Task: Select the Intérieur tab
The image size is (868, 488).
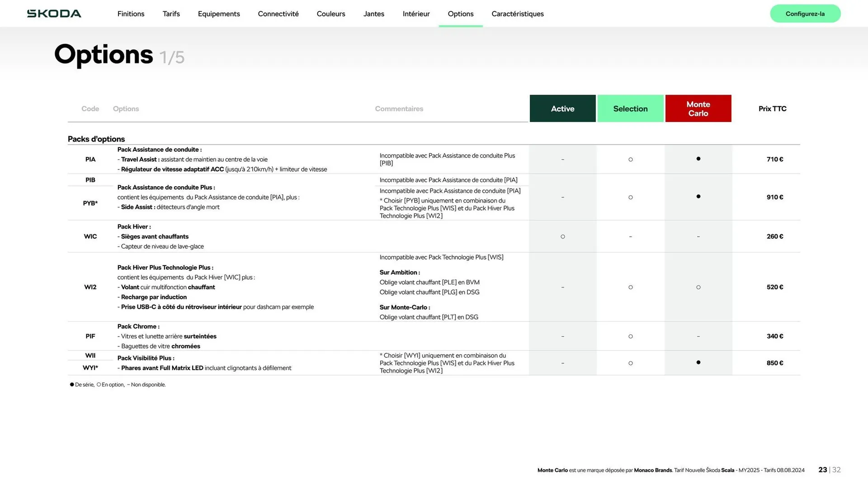Action: coord(416,14)
